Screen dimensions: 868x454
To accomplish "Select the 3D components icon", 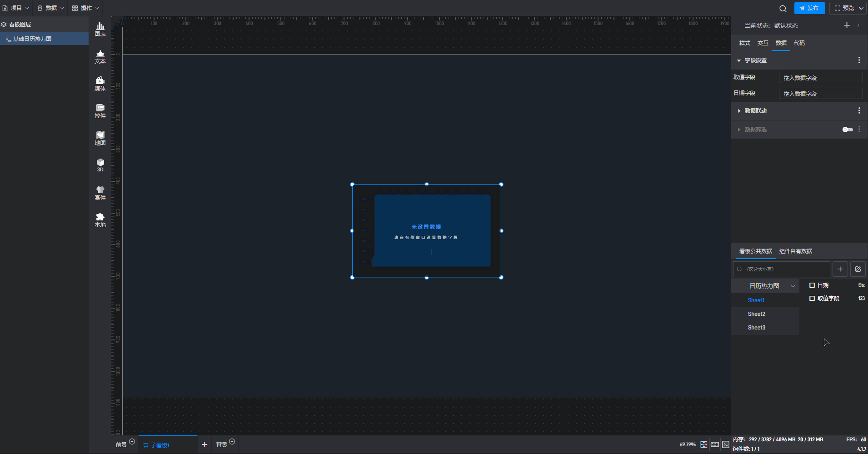I will (x=100, y=165).
